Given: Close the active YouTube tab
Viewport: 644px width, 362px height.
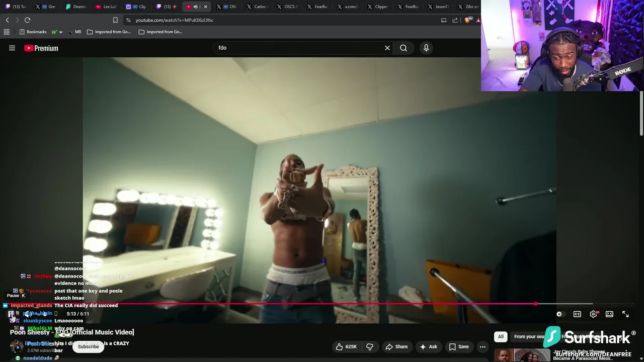Looking at the screenshot, I should click(x=205, y=7).
